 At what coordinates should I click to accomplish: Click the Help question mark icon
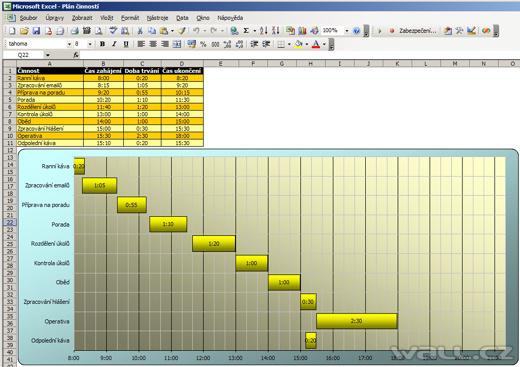click(356, 31)
